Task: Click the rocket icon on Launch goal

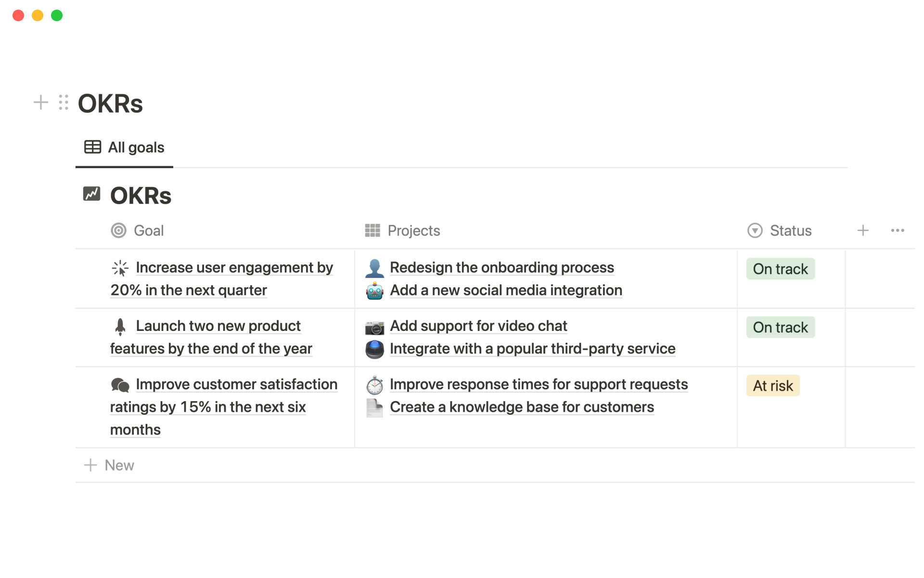Action: click(120, 327)
